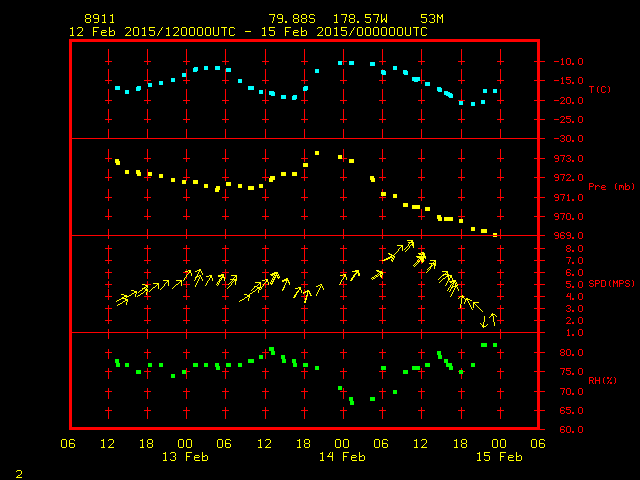Viewport: 640px width, 480px height.
Task: Click the RH(%) humidity axis title
Action: tap(602, 380)
